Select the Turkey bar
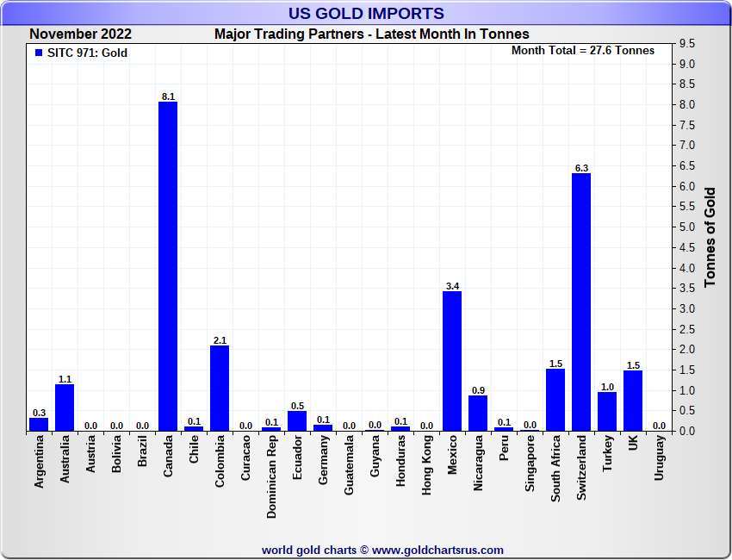 tap(607, 412)
